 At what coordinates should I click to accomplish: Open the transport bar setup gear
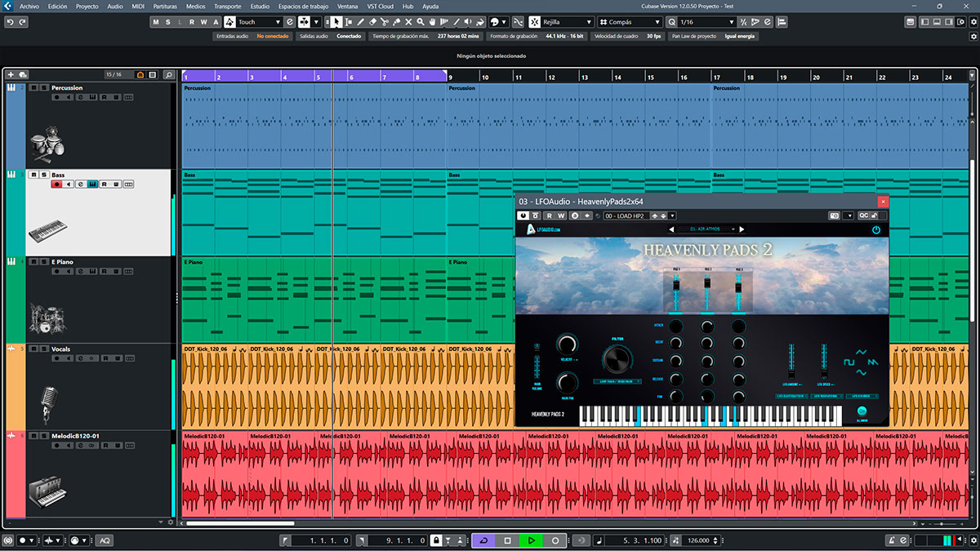pos(973,540)
